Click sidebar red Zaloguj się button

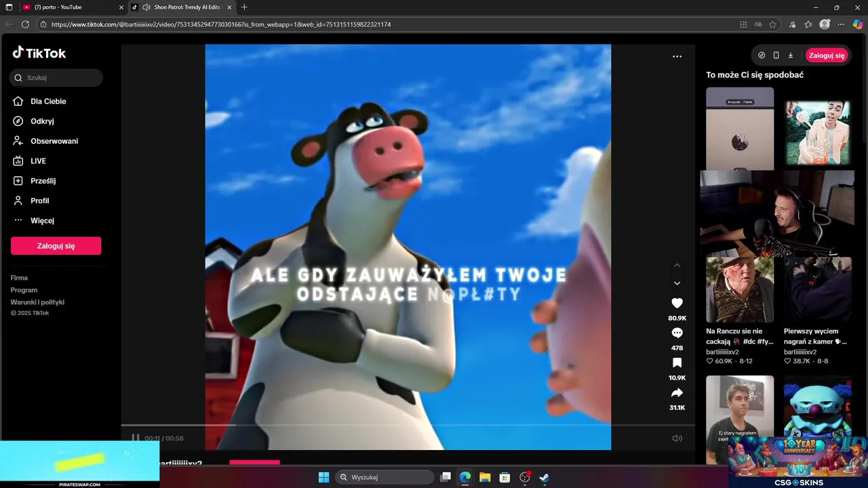click(x=56, y=246)
